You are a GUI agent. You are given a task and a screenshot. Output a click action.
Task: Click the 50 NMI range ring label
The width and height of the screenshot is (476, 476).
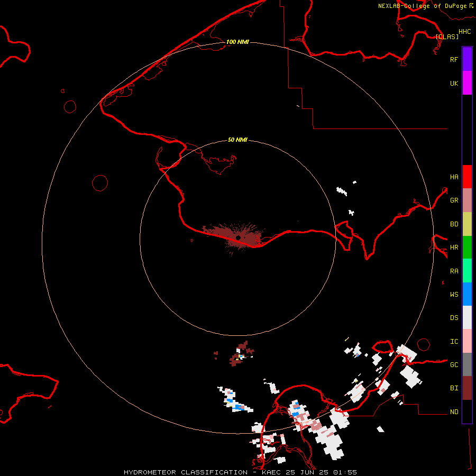click(237, 140)
